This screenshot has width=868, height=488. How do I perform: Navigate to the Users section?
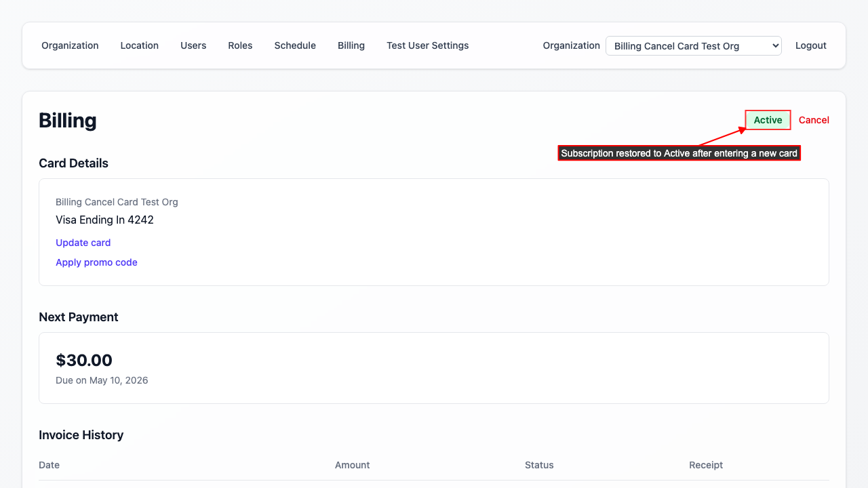point(193,45)
